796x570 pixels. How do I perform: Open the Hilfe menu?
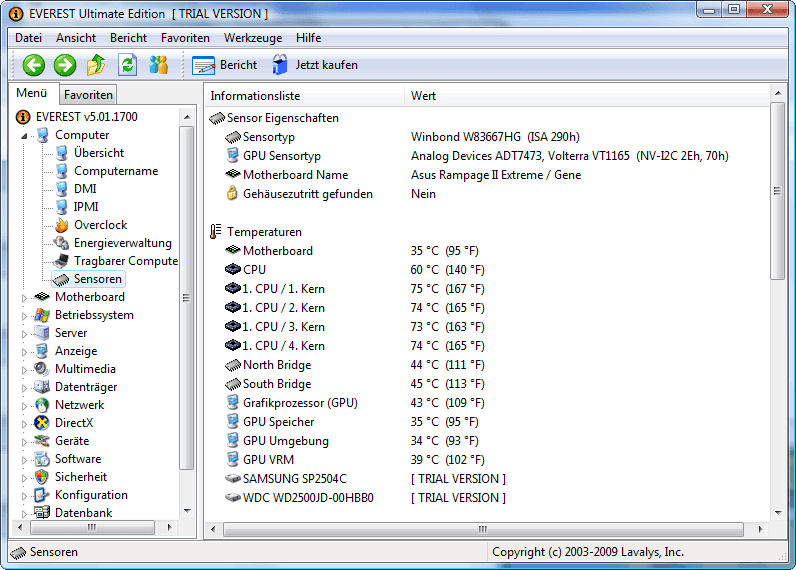(309, 38)
